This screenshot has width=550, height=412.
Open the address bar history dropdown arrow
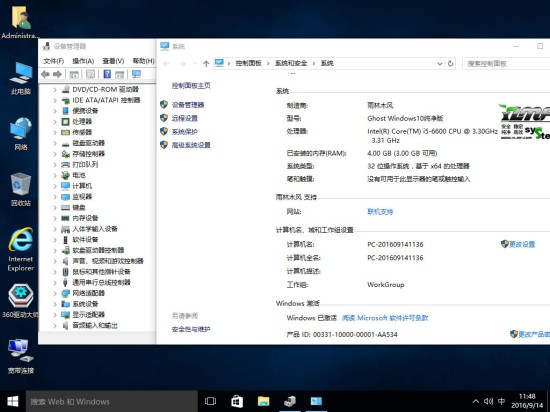tap(440, 63)
